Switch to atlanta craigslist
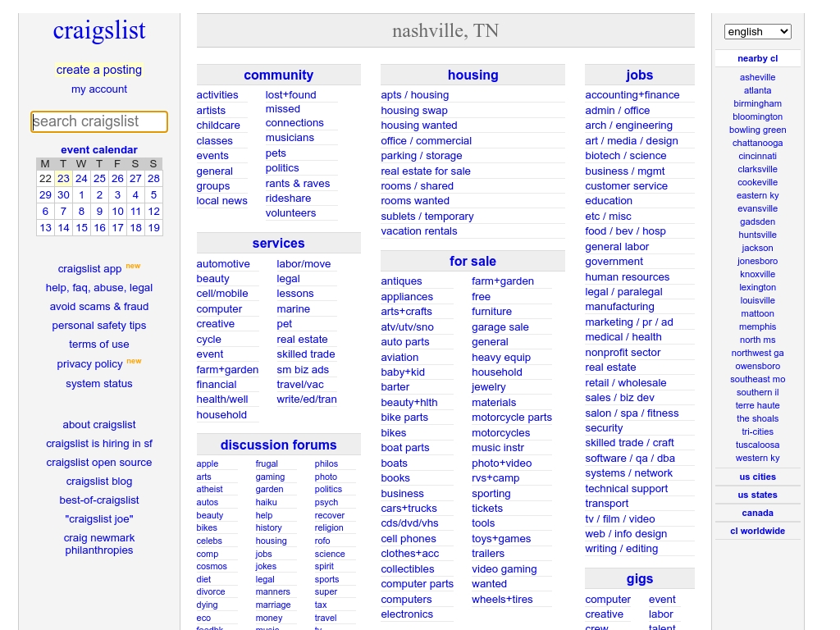 click(x=757, y=90)
